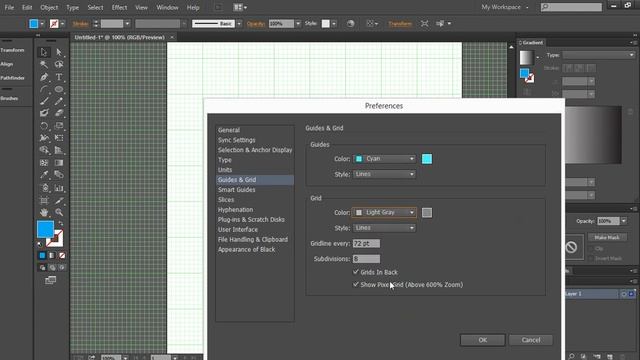Select the Selection tool (black arrow)
The image size is (640, 360).
point(44,52)
